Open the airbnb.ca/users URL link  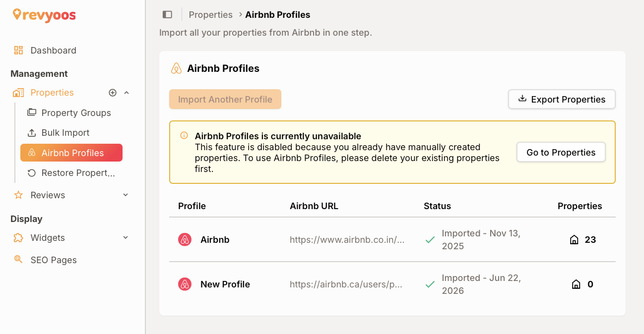tap(346, 284)
